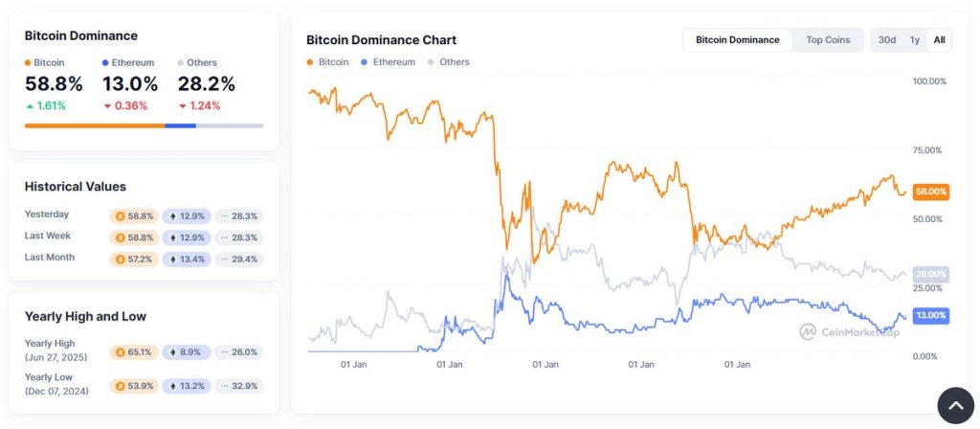Click the Last Month Others 29.4% pill
Screen dimensions: 980x429
(237, 259)
